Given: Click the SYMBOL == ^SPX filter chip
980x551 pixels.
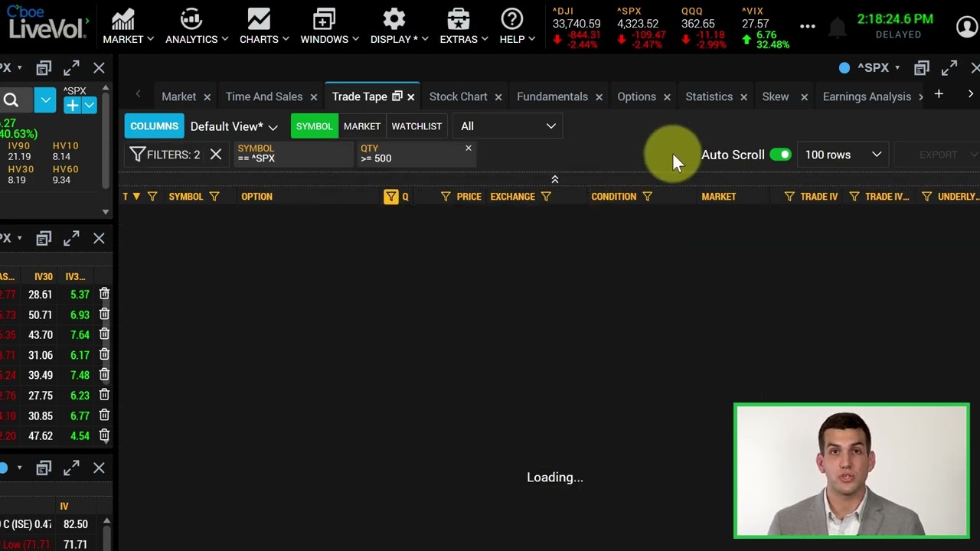Looking at the screenshot, I should point(292,154).
